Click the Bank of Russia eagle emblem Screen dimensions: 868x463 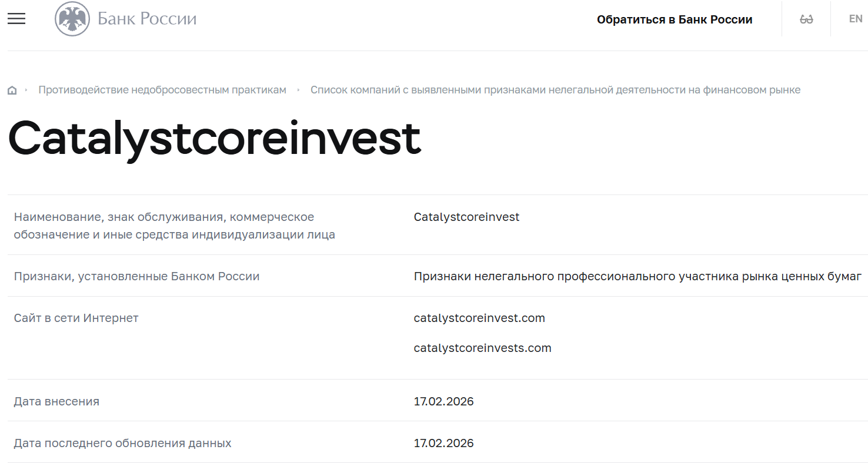pos(72,18)
